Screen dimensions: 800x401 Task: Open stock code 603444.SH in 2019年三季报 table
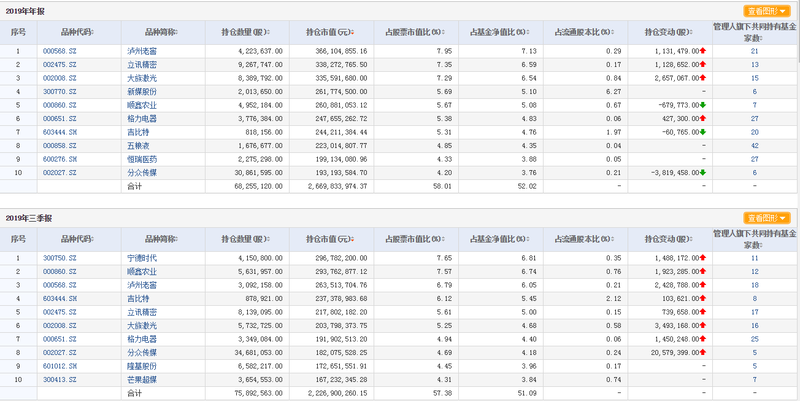[60, 298]
